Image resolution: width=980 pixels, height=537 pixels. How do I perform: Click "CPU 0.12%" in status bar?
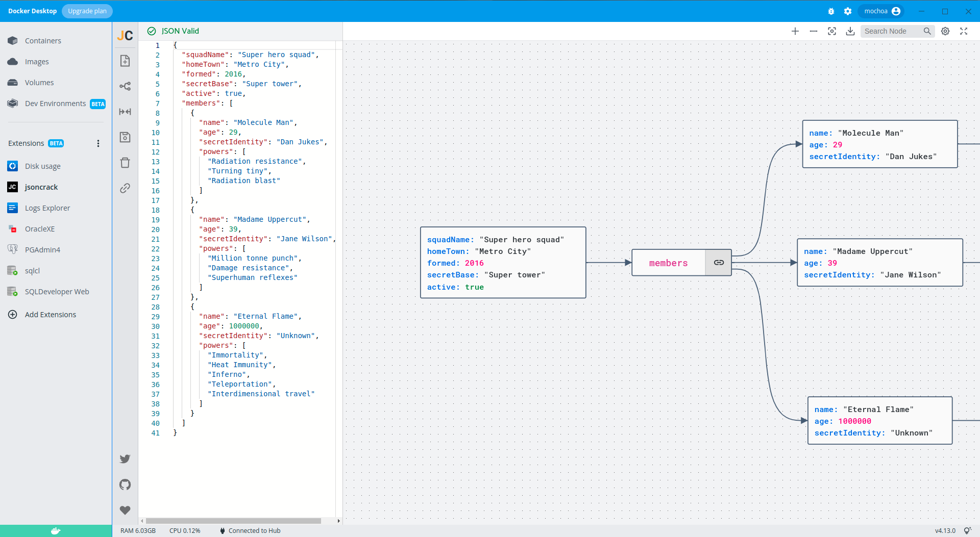pyautogui.click(x=185, y=531)
